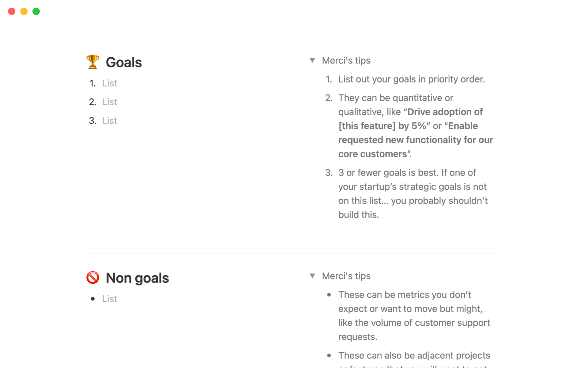Click the Goals heading text

pyautogui.click(x=124, y=63)
